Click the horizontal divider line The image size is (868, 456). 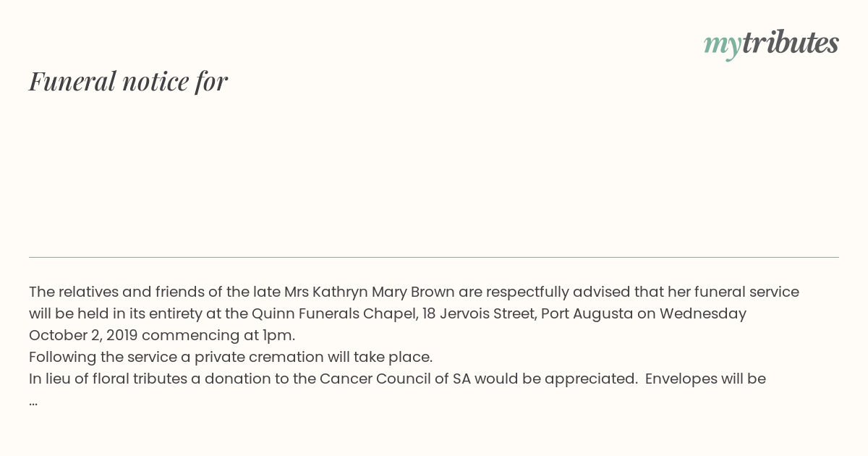click(x=434, y=257)
